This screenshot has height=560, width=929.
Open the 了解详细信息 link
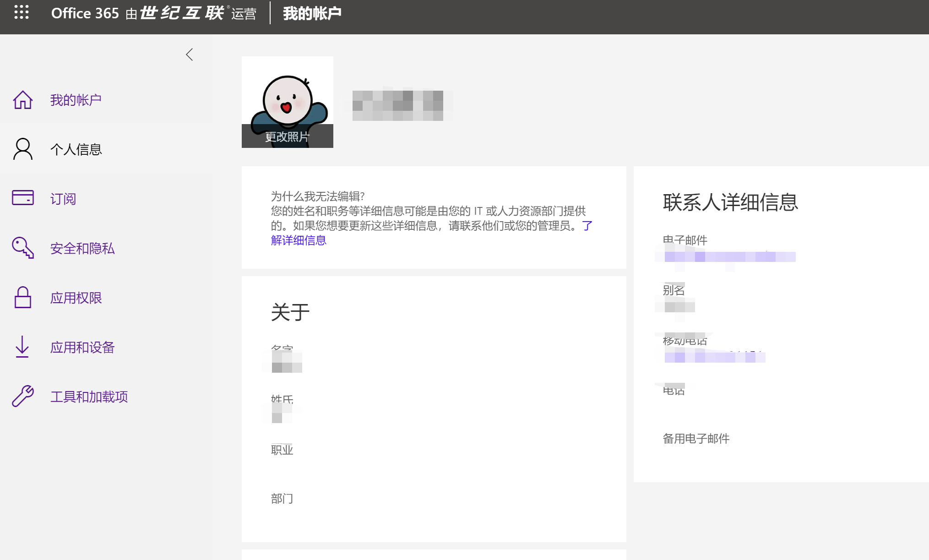[x=299, y=240]
